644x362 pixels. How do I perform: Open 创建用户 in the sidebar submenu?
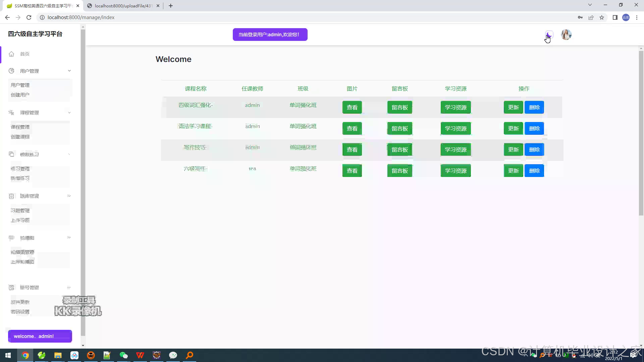20,95
